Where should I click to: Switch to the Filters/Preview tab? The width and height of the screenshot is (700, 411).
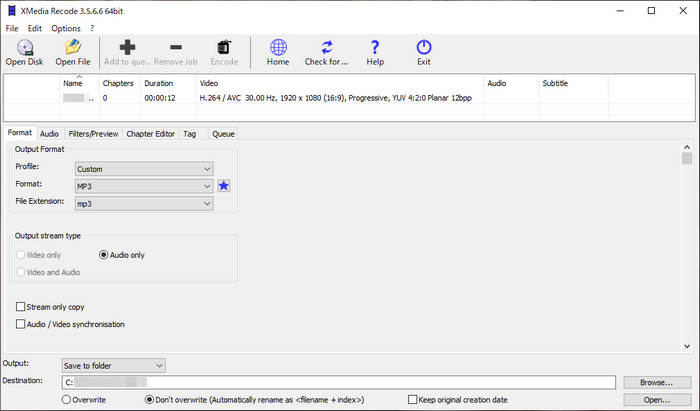coord(93,134)
